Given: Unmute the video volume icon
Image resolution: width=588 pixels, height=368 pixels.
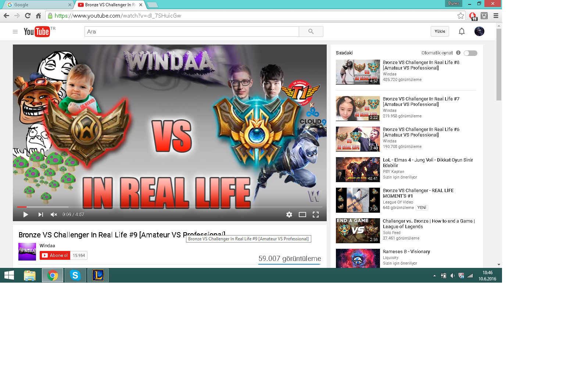Looking at the screenshot, I should [54, 215].
